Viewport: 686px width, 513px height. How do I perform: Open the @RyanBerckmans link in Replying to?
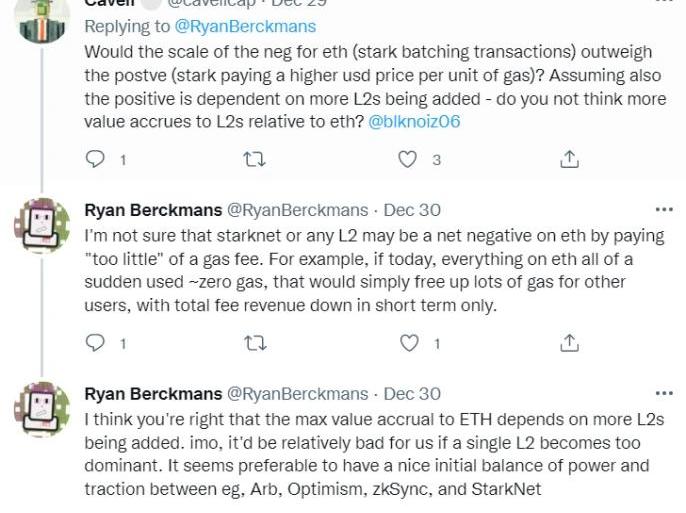(x=245, y=26)
